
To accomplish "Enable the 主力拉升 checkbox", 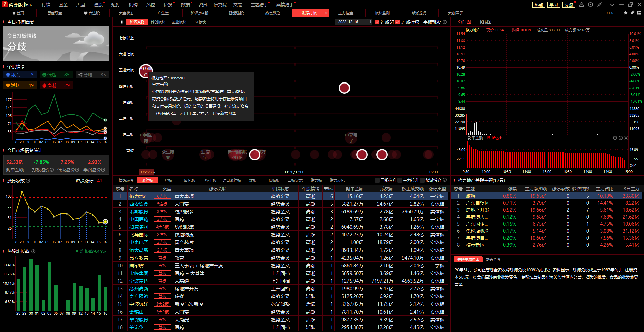I will tap(400, 180).
